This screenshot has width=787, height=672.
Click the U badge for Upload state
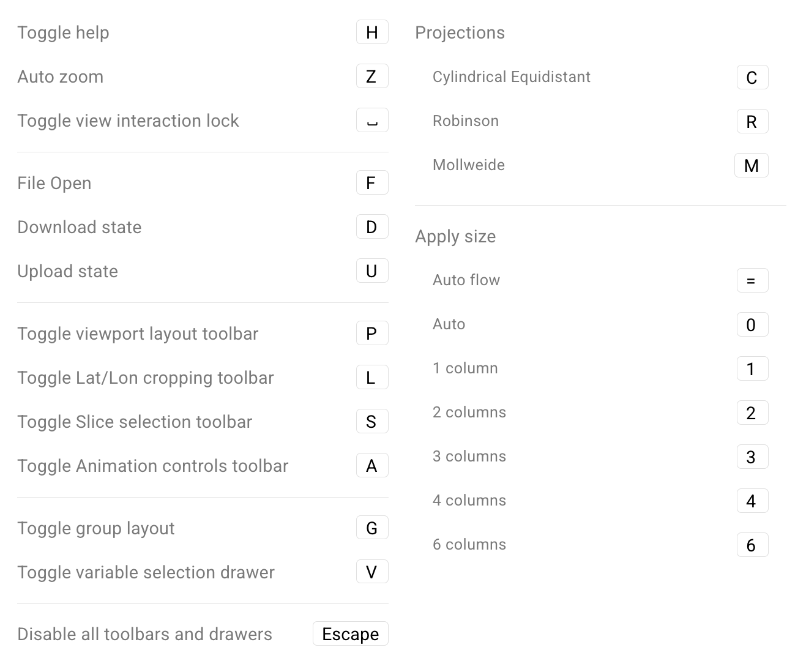(372, 271)
